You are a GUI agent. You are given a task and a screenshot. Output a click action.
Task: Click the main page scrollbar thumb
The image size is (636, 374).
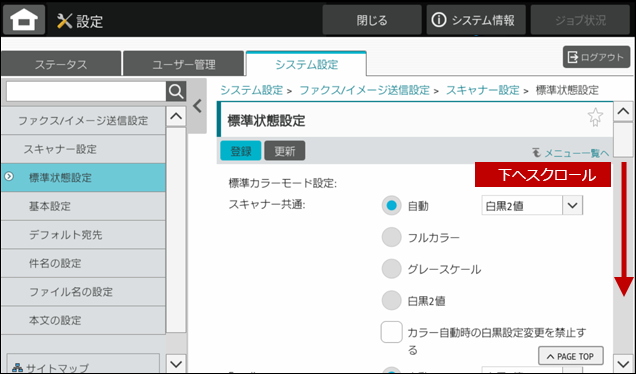pos(623,139)
